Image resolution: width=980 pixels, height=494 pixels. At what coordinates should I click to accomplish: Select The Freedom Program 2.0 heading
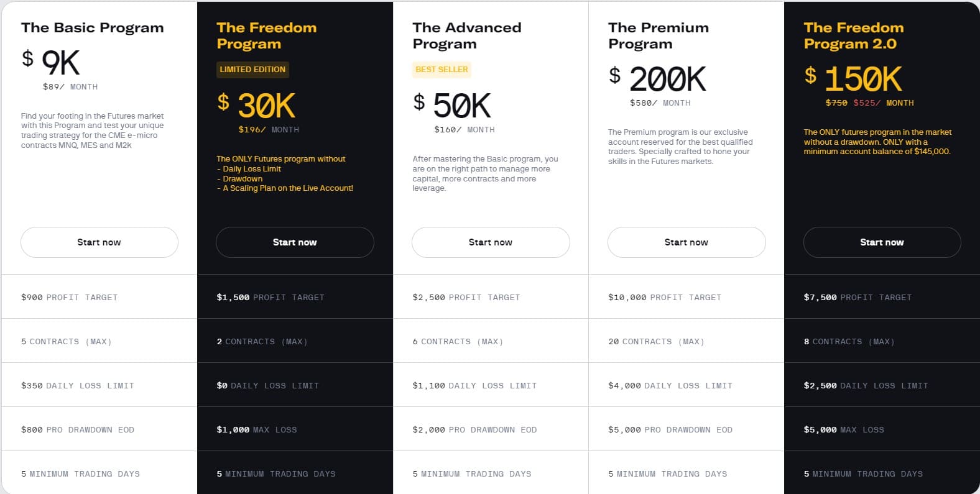click(853, 35)
